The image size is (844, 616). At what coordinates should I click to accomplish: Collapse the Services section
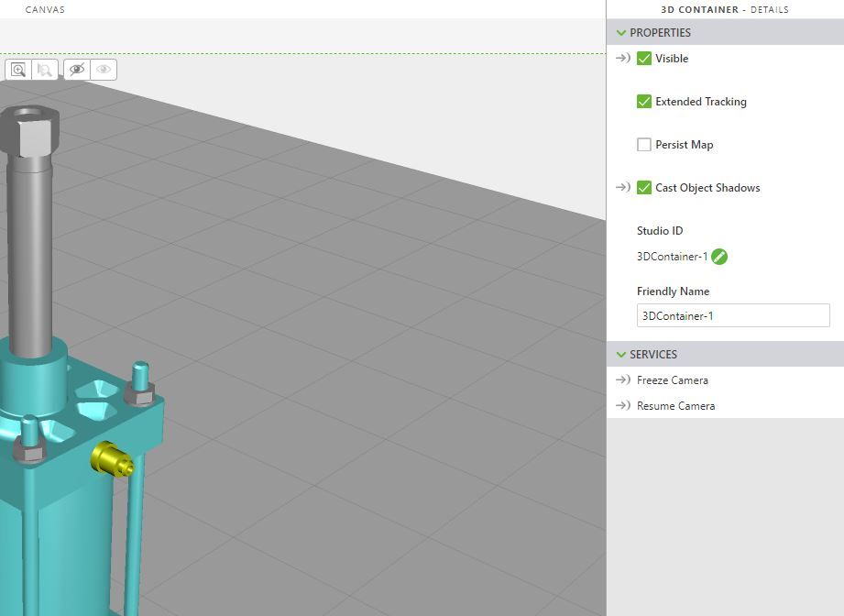click(622, 355)
